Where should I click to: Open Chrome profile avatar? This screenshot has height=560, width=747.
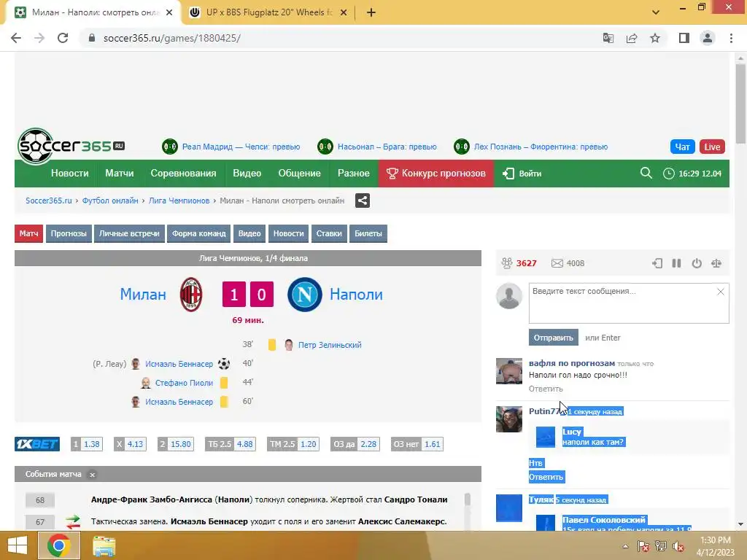point(708,38)
